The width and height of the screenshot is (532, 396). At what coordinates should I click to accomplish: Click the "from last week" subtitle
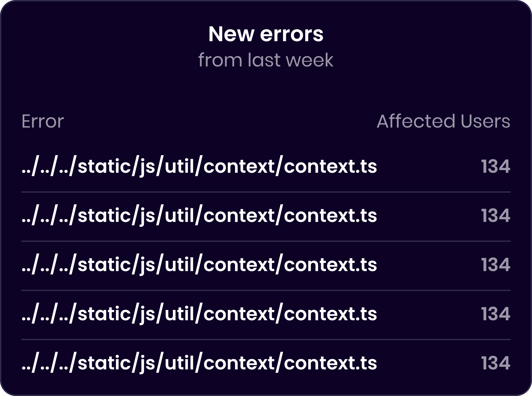[x=266, y=60]
